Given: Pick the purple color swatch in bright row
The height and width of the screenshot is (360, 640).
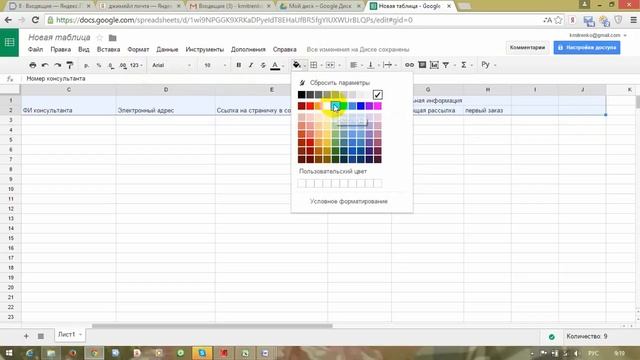Looking at the screenshot, I should click(x=369, y=106).
